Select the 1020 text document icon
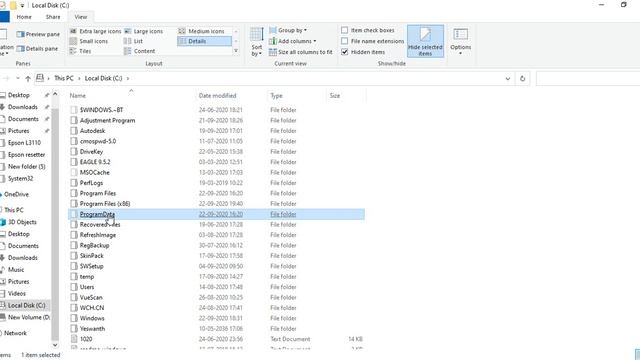 [x=73, y=339]
